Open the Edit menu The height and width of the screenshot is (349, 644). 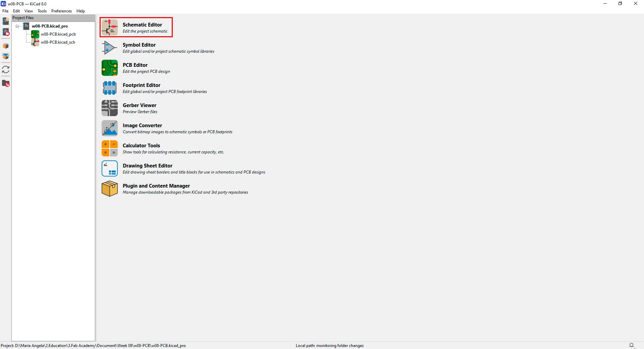(16, 11)
